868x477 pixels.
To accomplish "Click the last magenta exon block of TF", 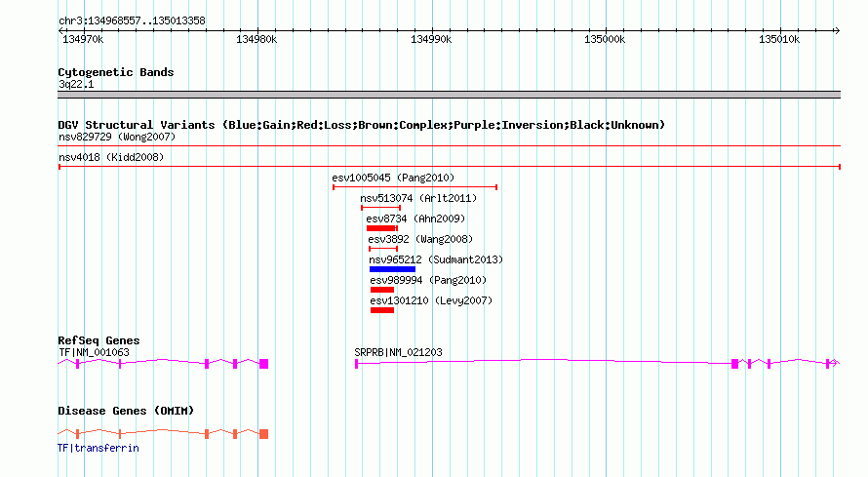I will pyautogui.click(x=264, y=364).
